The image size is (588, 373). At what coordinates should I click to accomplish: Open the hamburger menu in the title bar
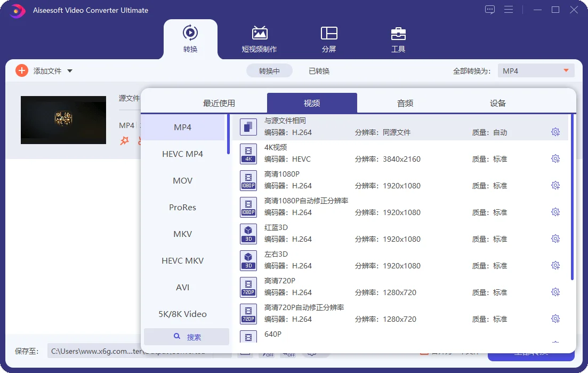coord(509,10)
